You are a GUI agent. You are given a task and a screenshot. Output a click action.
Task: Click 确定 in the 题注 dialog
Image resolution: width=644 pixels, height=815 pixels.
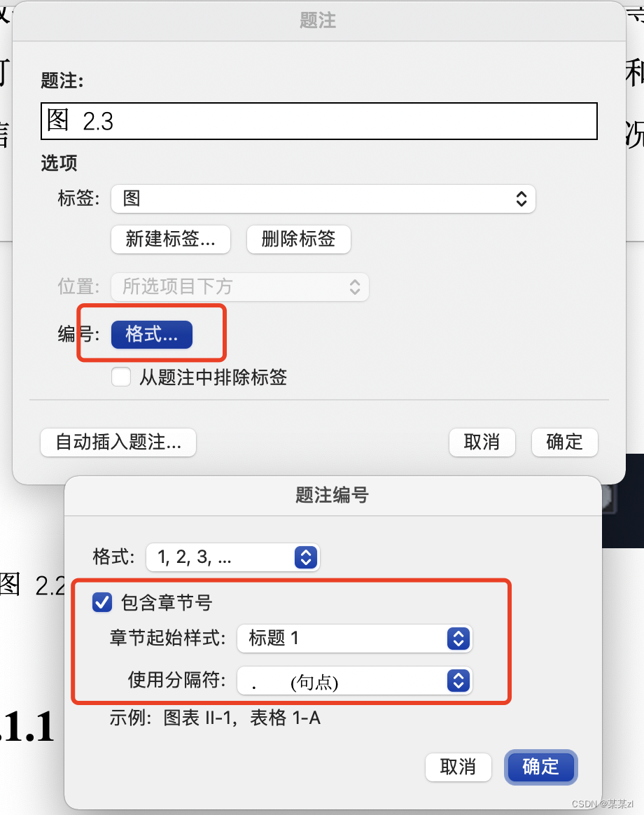coord(564,443)
